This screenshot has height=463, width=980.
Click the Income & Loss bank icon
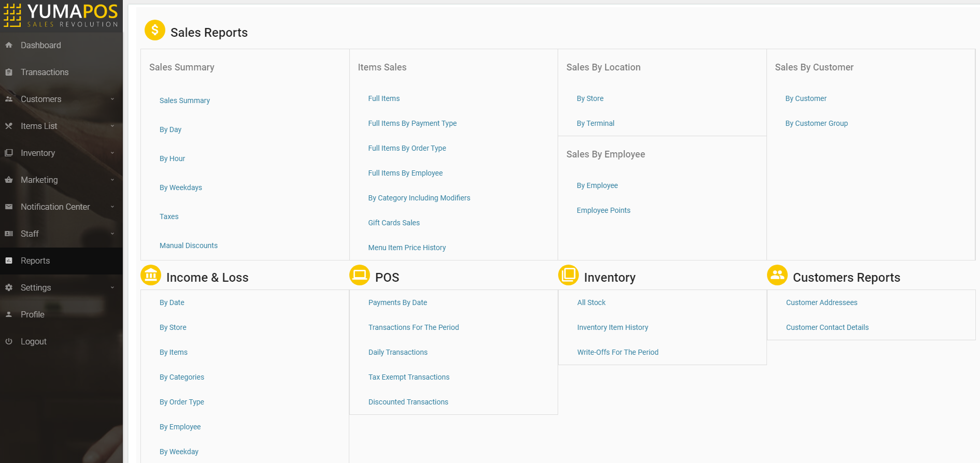point(151,275)
